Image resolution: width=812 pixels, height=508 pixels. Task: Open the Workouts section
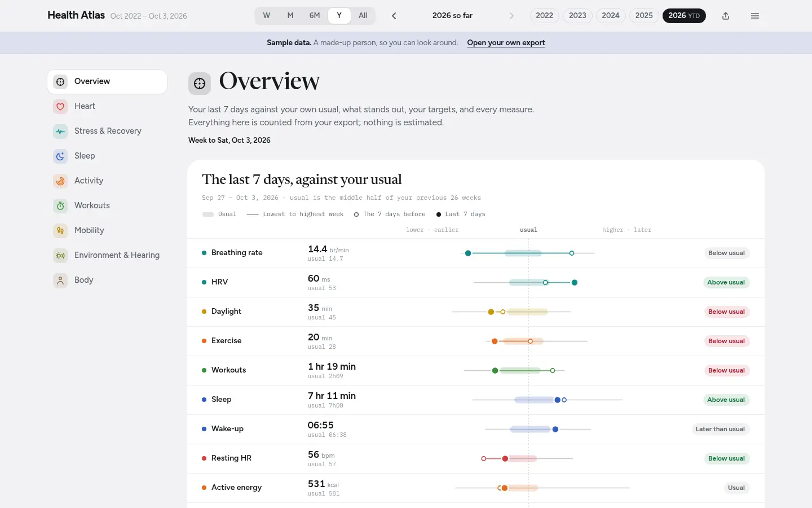107,206
